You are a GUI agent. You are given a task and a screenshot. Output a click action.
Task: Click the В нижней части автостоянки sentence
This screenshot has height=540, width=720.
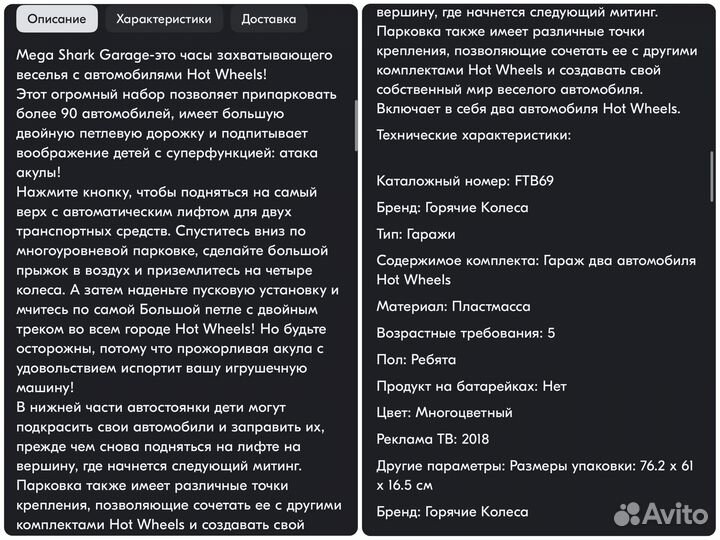(x=150, y=407)
